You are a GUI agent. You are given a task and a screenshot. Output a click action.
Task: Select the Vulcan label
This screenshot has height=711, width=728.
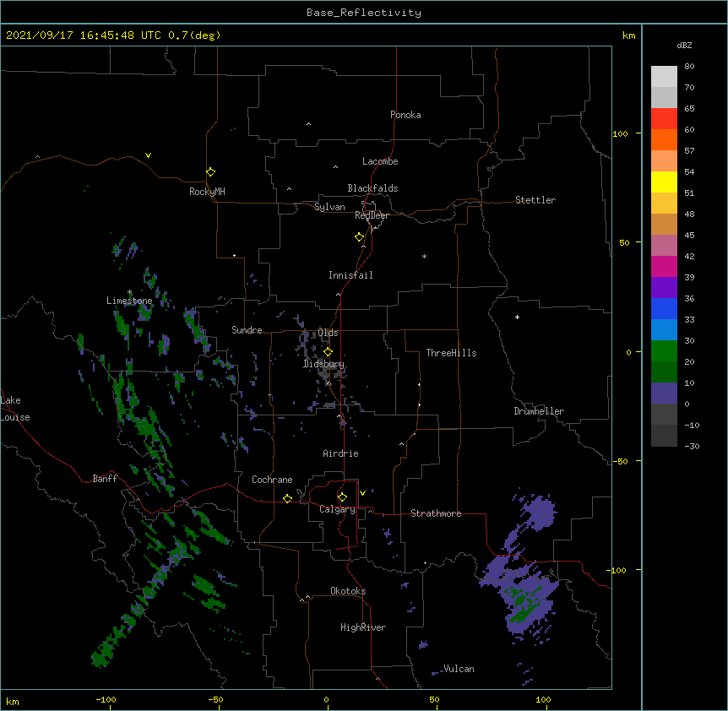pyautogui.click(x=459, y=669)
